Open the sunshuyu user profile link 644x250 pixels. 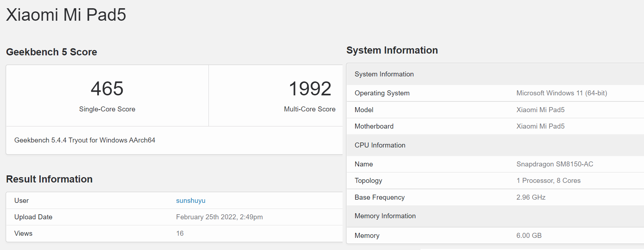tap(191, 201)
